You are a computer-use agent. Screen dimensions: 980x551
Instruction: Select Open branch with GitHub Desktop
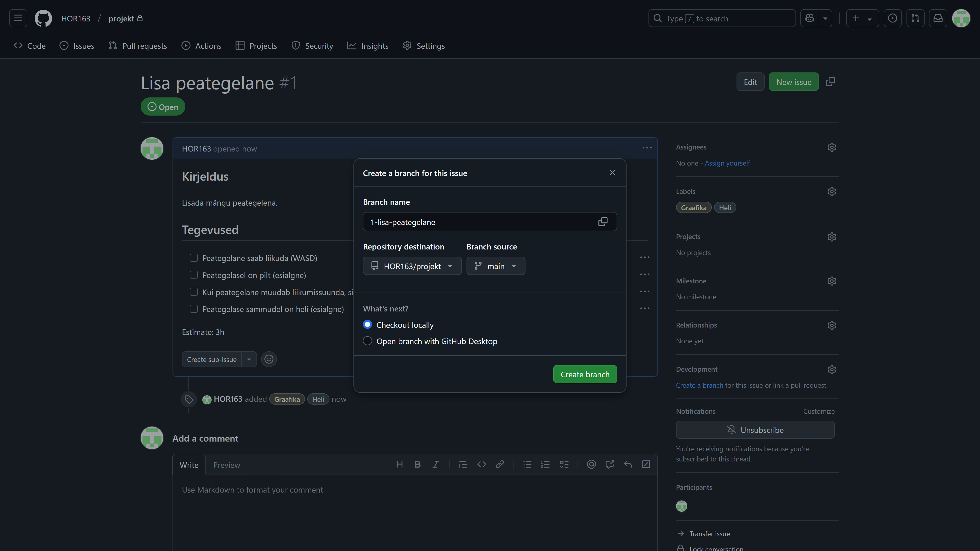pos(367,341)
